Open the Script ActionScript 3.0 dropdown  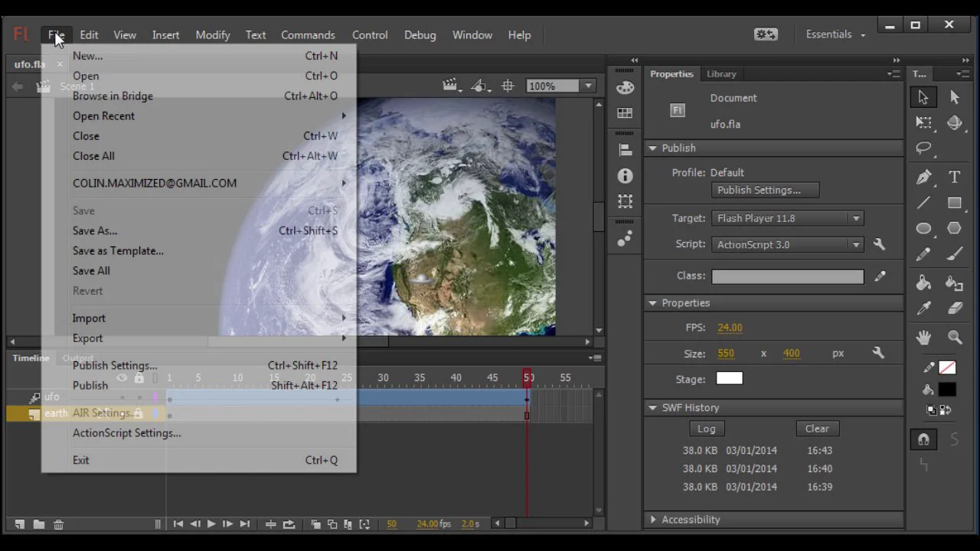(788, 245)
